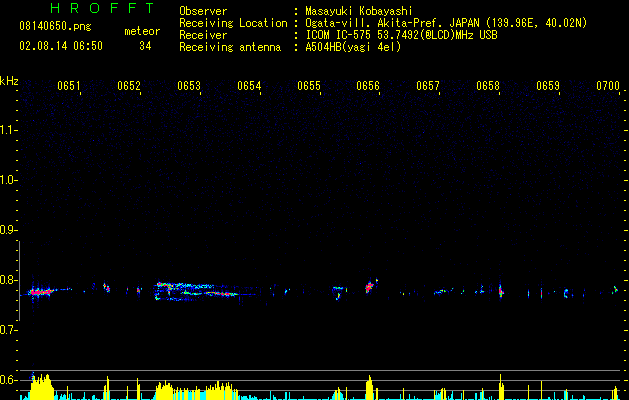Image resolution: width=629 pixels, height=400 pixels.
Task: Click the Receiving antenna label
Action: (230, 47)
